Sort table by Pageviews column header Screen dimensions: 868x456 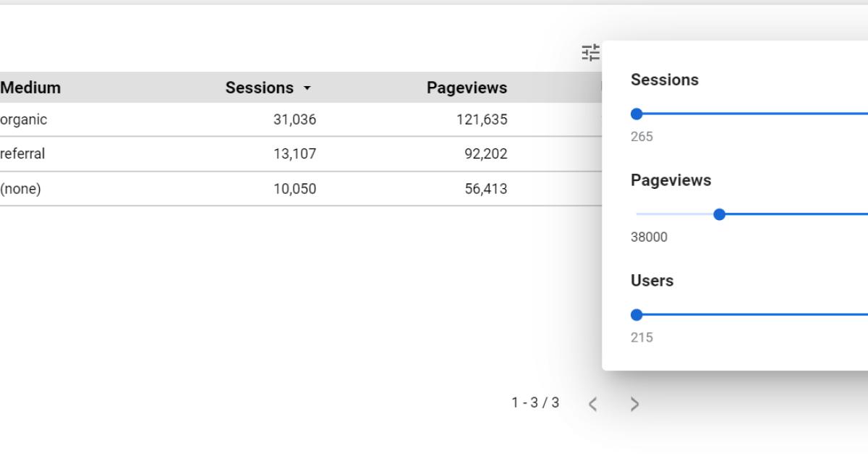467,88
